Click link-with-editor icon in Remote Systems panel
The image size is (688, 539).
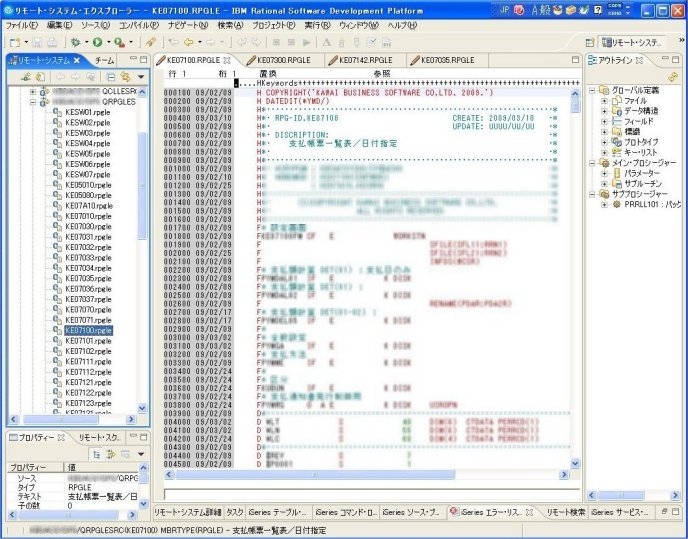[127, 77]
